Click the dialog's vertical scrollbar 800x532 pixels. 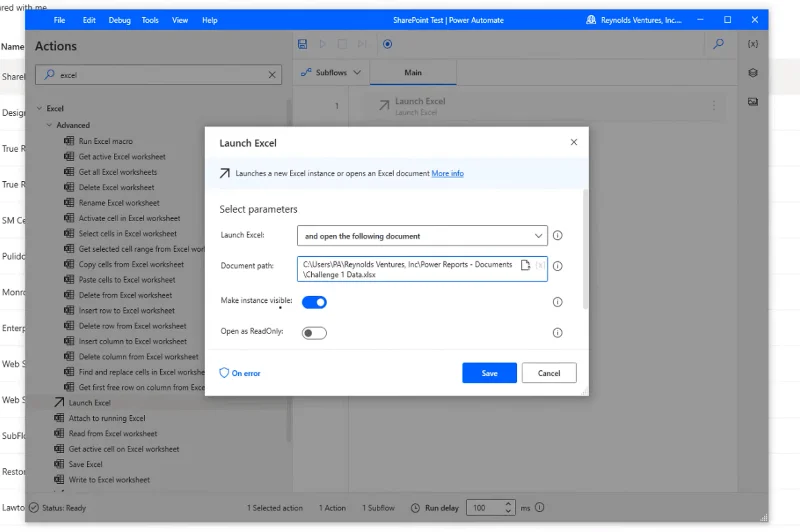[x=585, y=249]
